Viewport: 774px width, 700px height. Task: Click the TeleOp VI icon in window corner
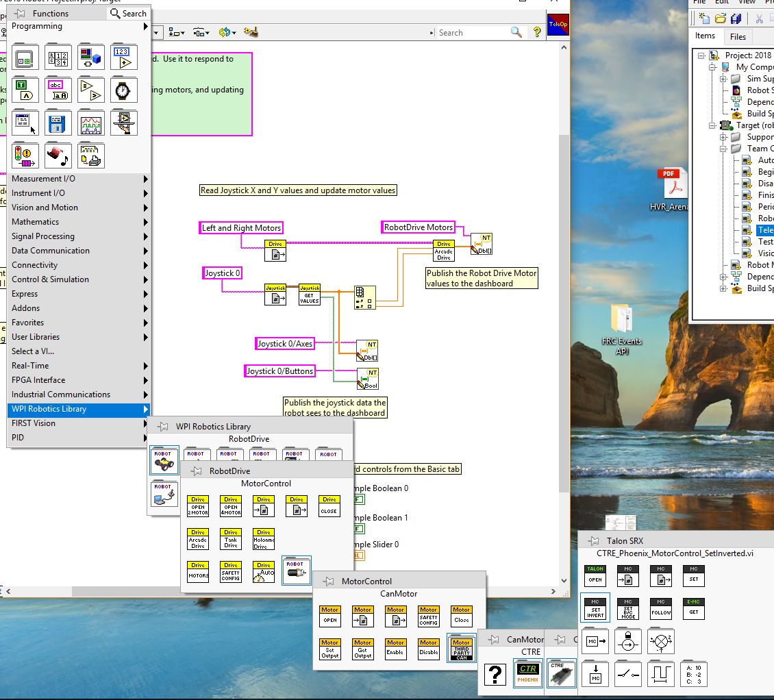coord(558,24)
